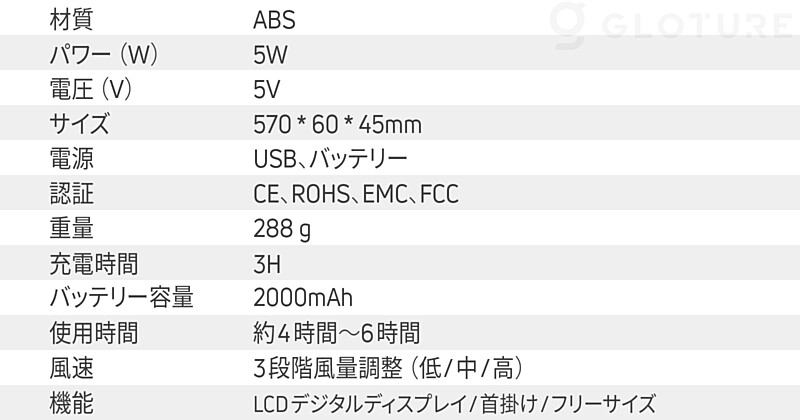Click the GLOTURE logo icon

[x=568, y=26]
